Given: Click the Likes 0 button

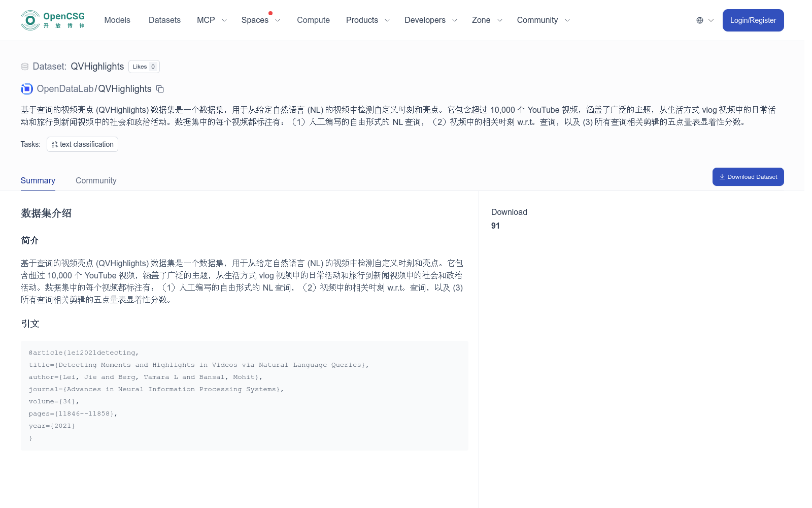Looking at the screenshot, I should click(x=144, y=67).
